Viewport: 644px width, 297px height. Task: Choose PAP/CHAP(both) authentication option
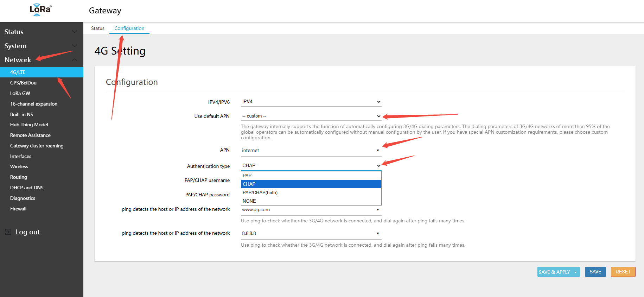[311, 192]
